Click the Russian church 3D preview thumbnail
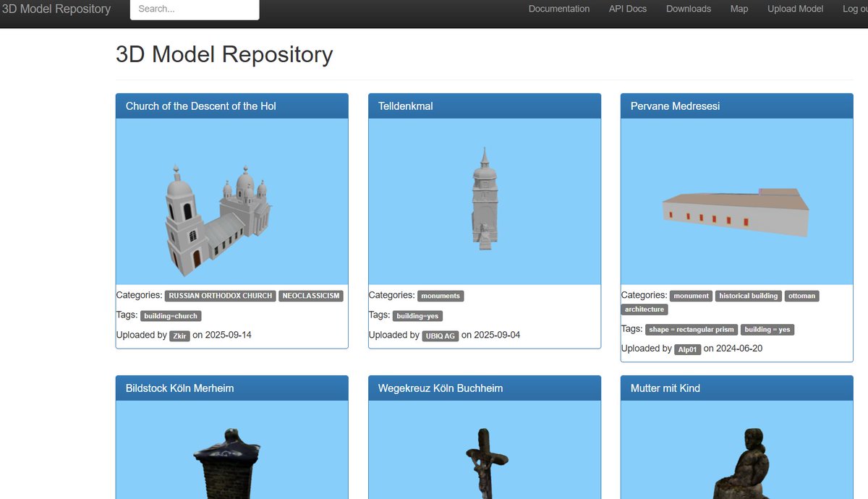Viewport: 868px width, 499px height. (x=232, y=202)
